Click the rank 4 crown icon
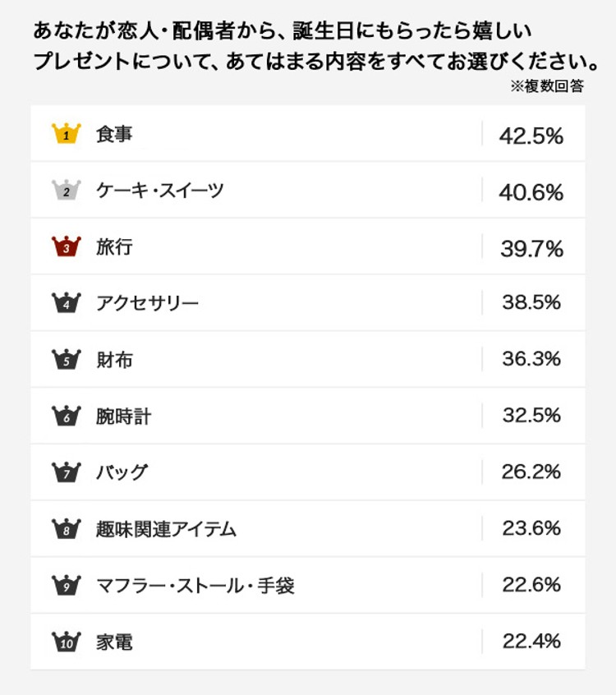This screenshot has width=616, height=695. 67,303
